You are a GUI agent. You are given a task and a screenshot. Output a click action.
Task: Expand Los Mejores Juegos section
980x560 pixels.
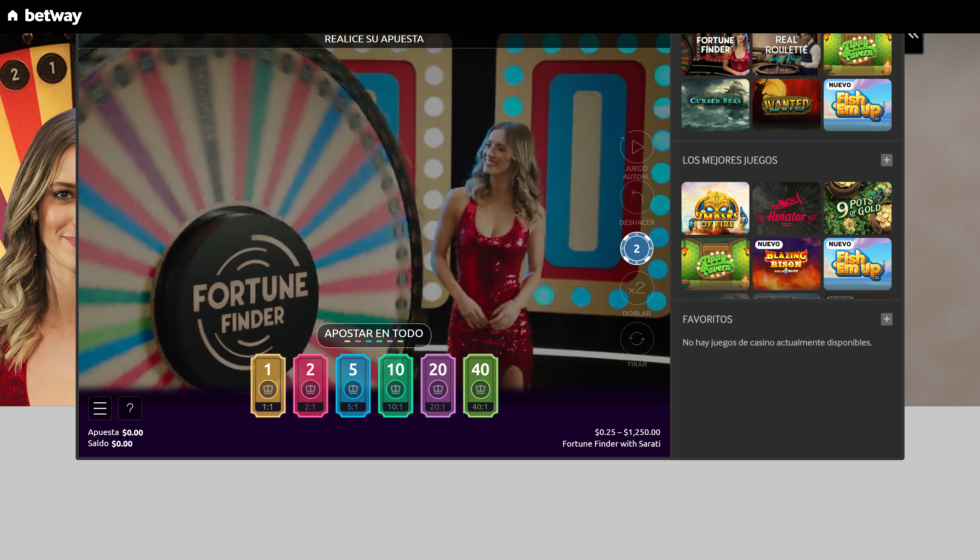click(x=887, y=160)
